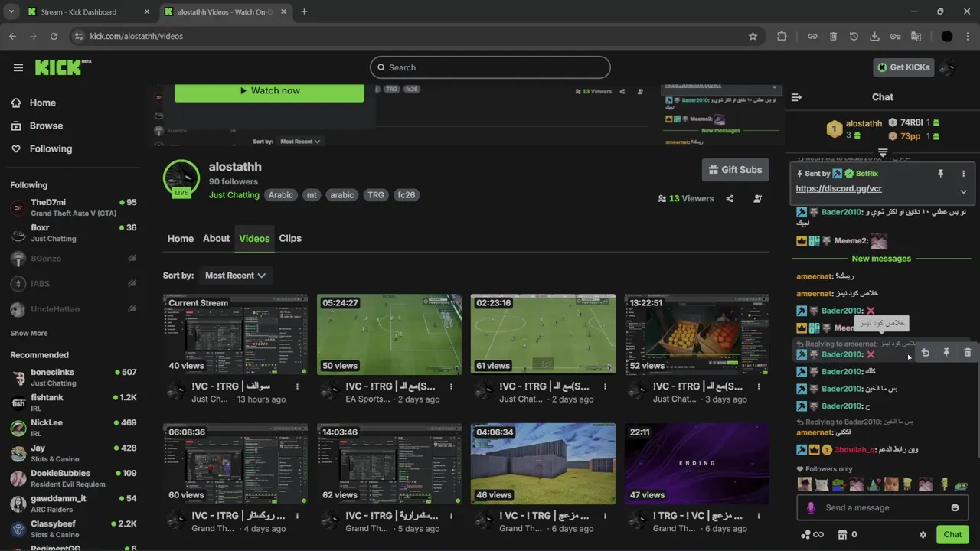Open TheD7mi followed channel
This screenshot has height=551, width=980.
click(73, 207)
